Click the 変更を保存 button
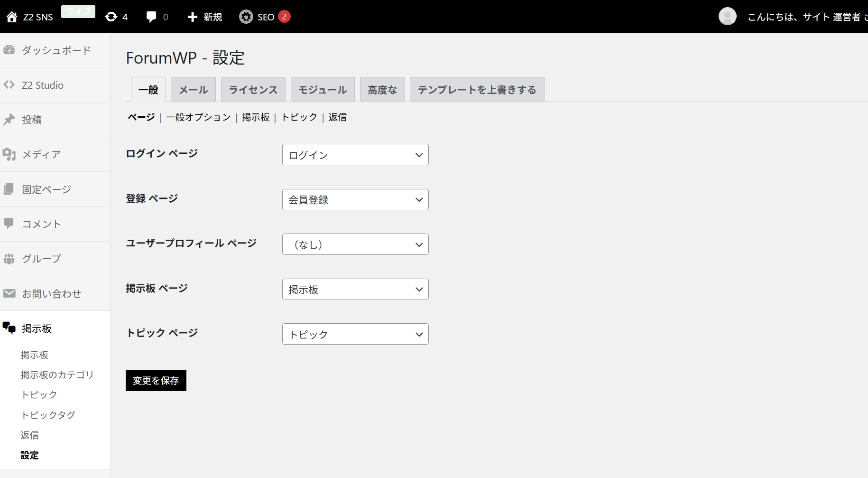868x478 pixels. (x=156, y=381)
